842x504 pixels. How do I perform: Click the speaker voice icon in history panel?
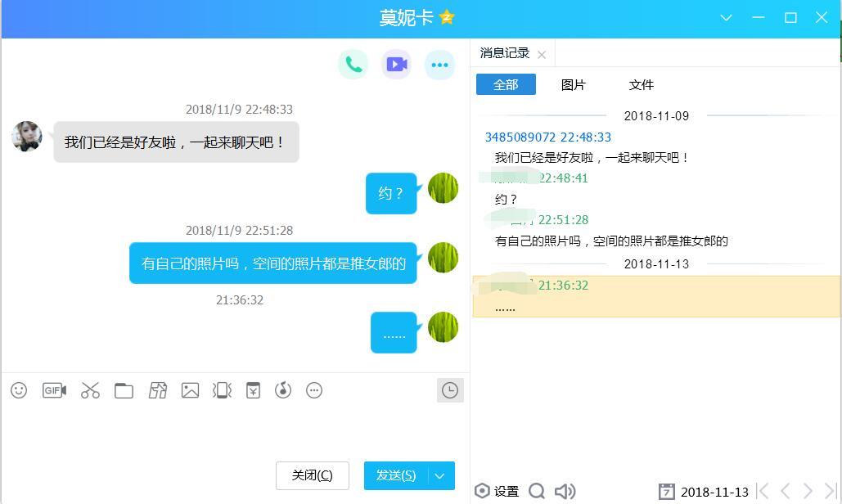pos(565,491)
